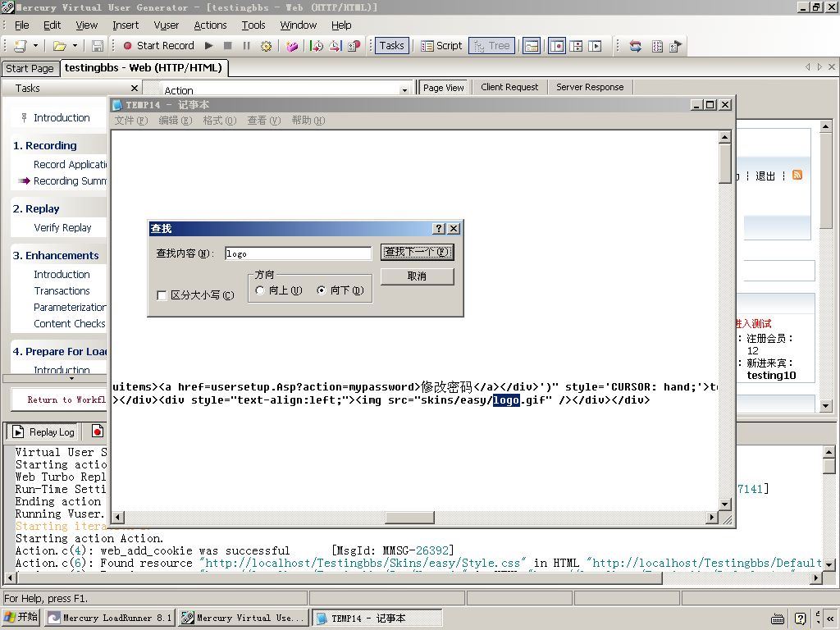Expand the Tasks pane scroll-down arrow
Screen dimensions: 840x630
pyautogui.click(x=71, y=378)
